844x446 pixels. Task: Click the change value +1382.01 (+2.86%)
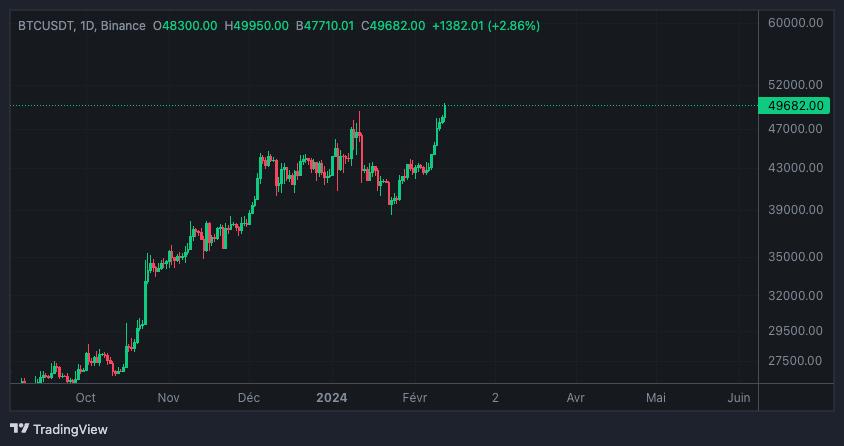[x=486, y=26]
